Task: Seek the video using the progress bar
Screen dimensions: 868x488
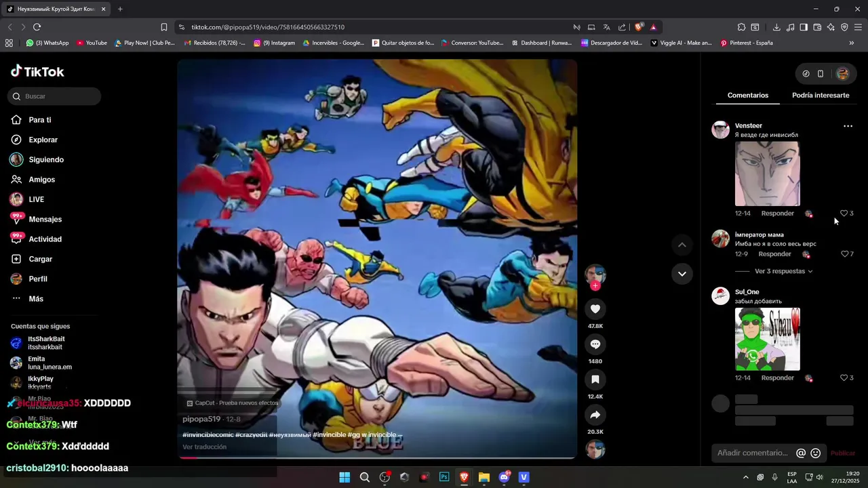Action: (377, 457)
